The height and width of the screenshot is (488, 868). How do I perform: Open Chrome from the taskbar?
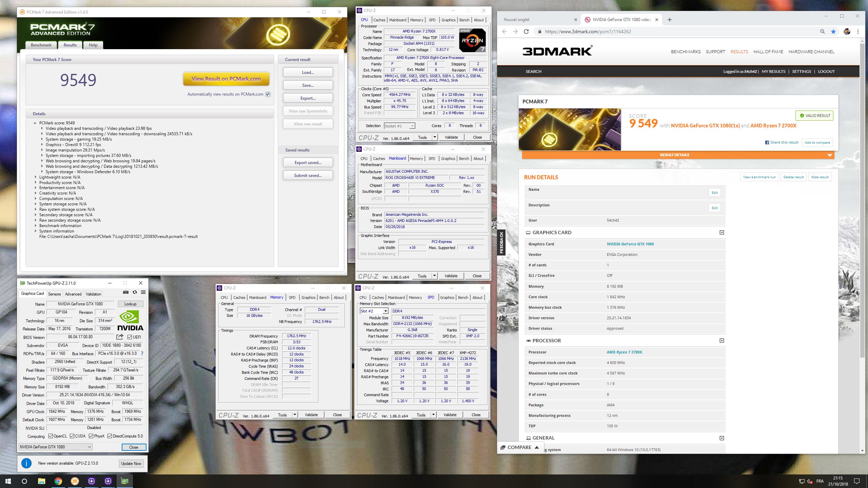point(58,481)
